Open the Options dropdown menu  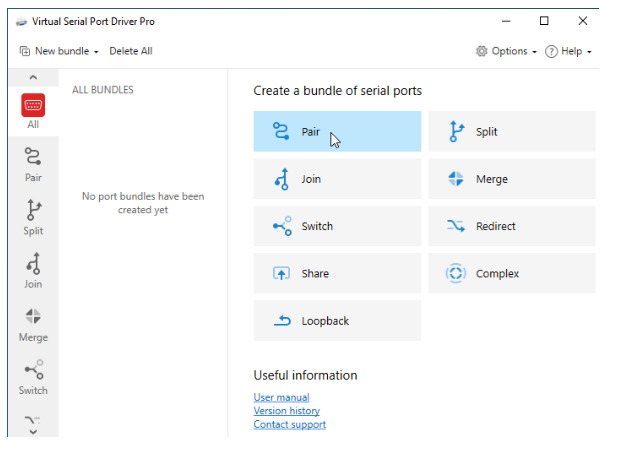506,51
